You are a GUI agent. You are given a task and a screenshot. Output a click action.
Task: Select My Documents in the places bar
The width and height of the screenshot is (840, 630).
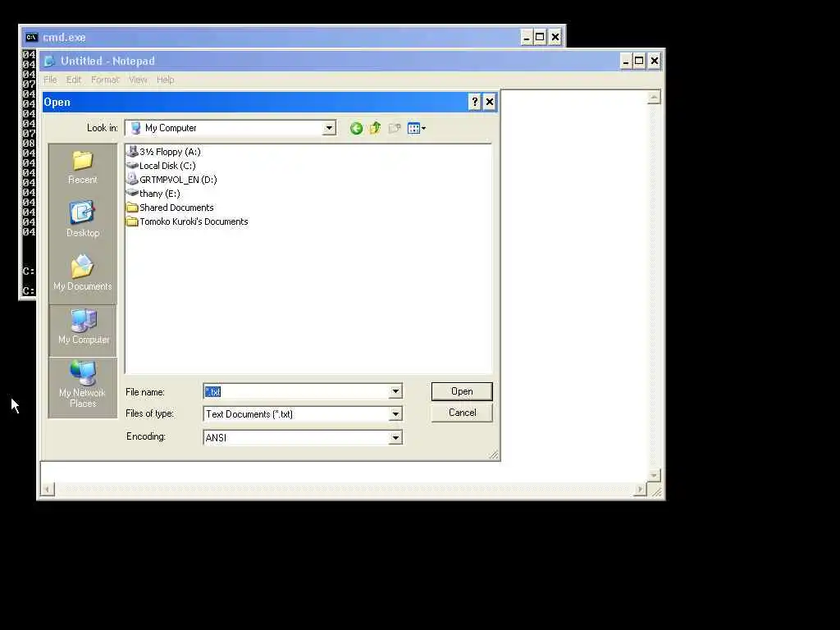83,272
